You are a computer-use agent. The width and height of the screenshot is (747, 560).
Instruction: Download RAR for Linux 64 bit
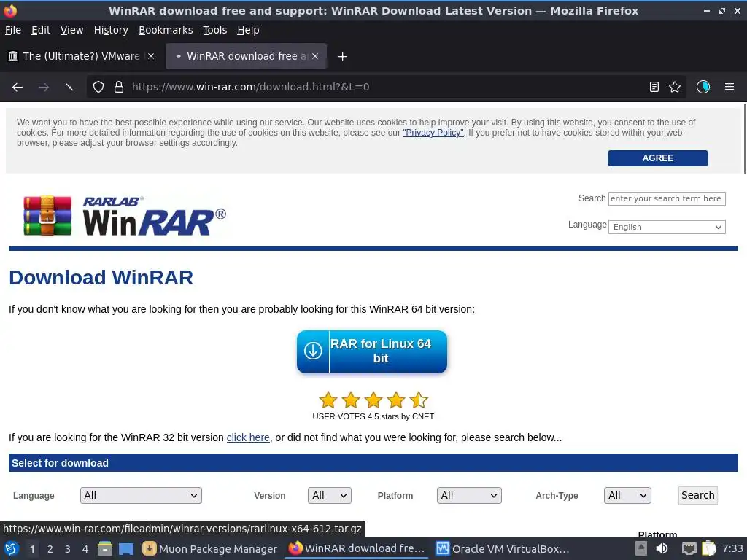tap(371, 351)
